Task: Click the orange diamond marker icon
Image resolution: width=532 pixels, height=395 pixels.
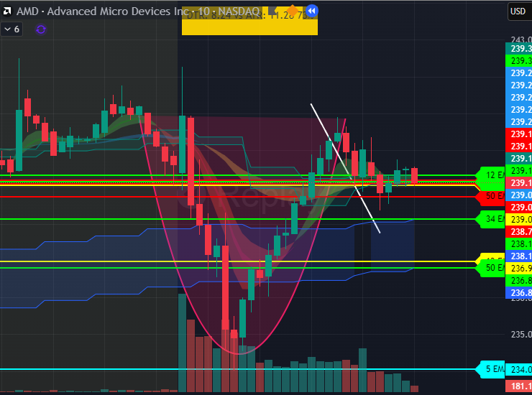Action: click(x=292, y=10)
